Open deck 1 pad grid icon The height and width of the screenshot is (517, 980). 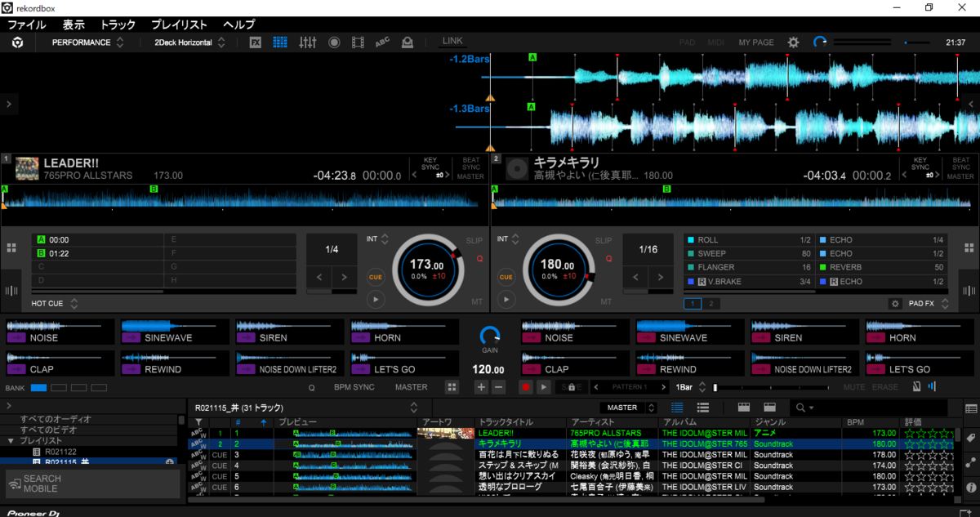coord(11,247)
